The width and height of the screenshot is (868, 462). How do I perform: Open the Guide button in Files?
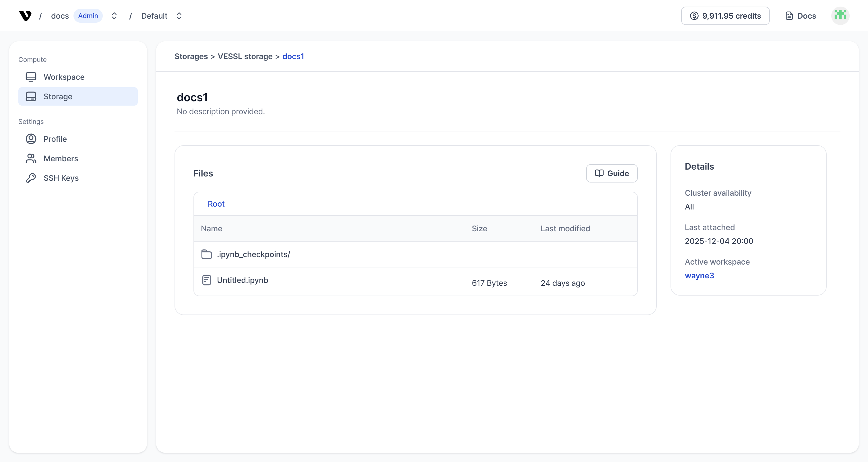click(x=612, y=173)
